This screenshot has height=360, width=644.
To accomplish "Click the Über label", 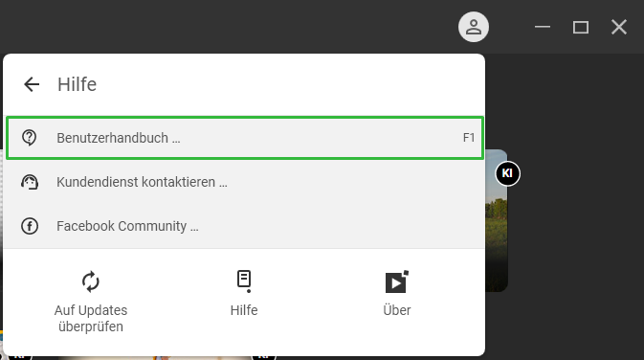I will click(397, 310).
